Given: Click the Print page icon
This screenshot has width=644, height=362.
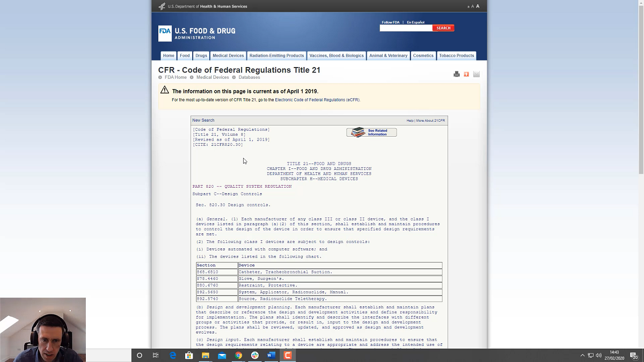Looking at the screenshot, I should (x=457, y=74).
